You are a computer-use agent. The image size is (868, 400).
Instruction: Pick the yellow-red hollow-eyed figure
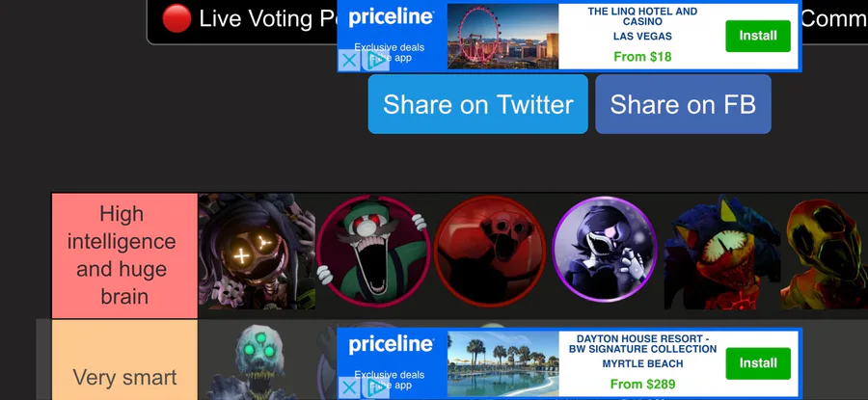(x=825, y=254)
